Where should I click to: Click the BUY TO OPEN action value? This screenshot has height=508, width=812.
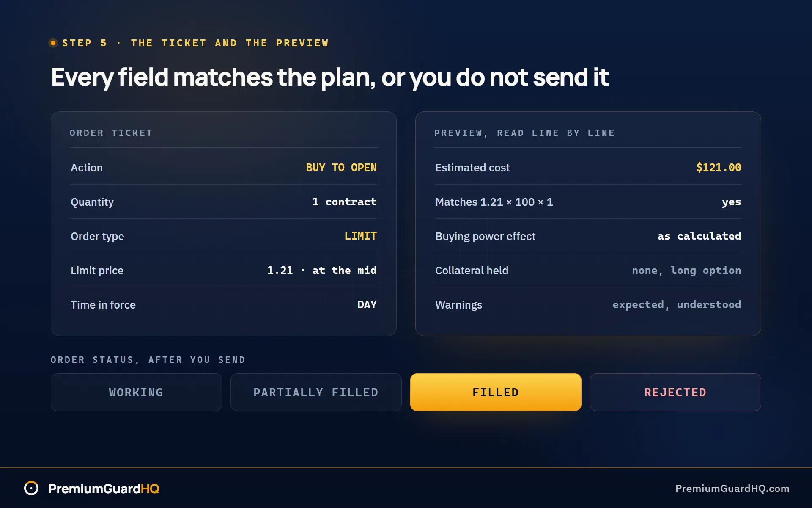click(x=341, y=168)
